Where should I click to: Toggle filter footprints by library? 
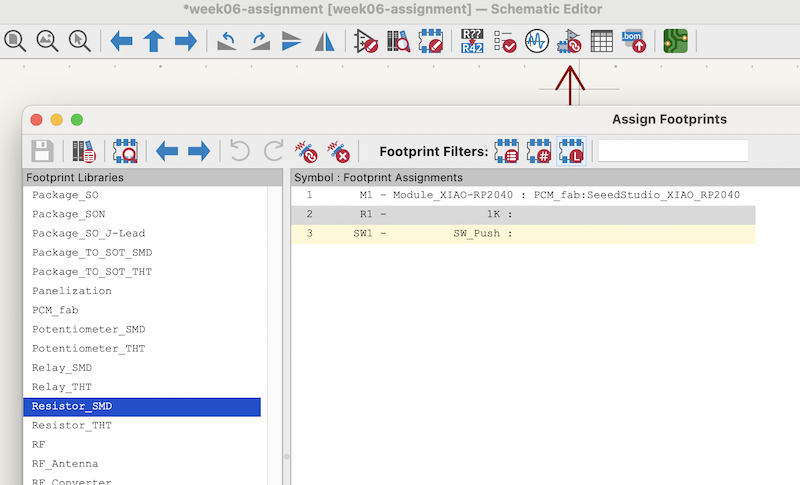571,151
